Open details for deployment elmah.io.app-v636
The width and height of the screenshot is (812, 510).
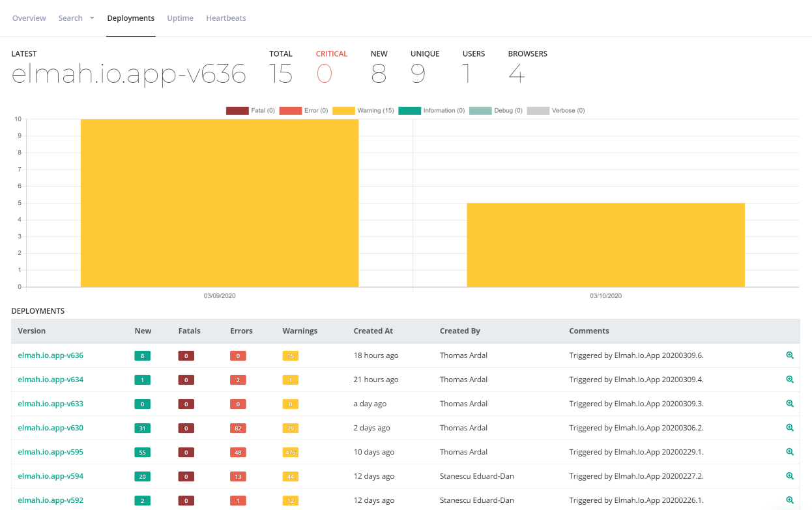click(x=50, y=355)
